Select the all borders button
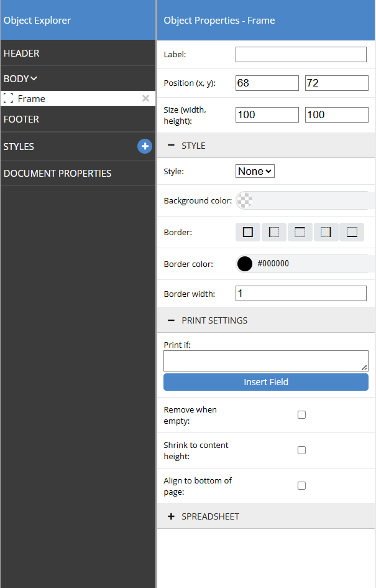 248,232
